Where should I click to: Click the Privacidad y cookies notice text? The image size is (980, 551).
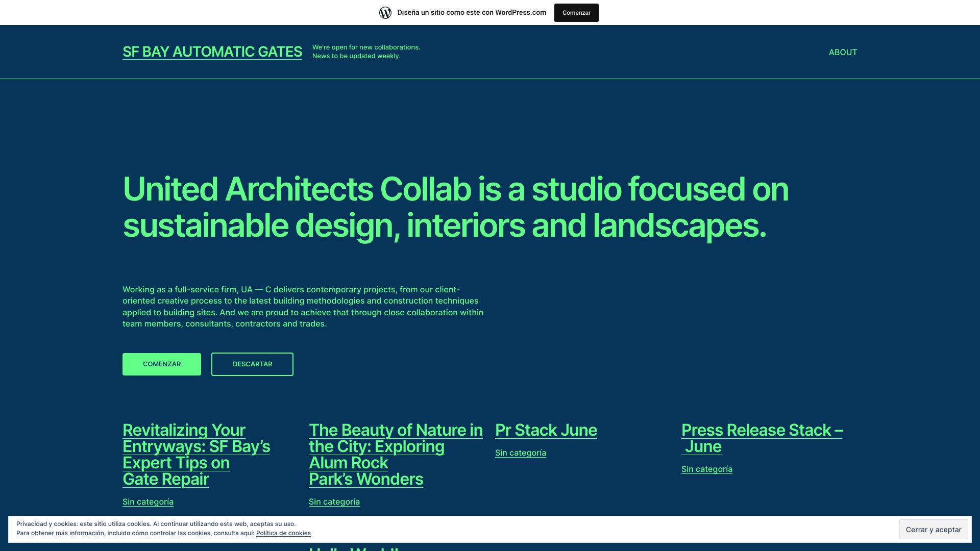(x=163, y=529)
